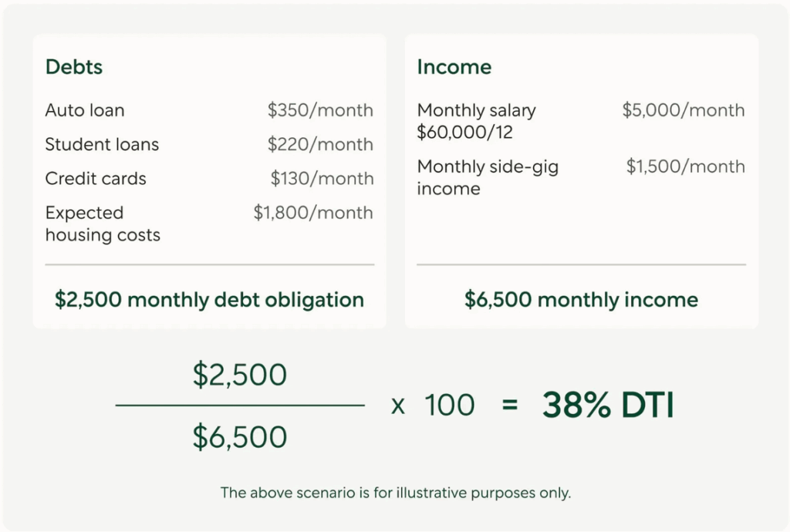Click the $1,800/month housing amount
The width and height of the screenshot is (790, 532).
[x=313, y=213]
